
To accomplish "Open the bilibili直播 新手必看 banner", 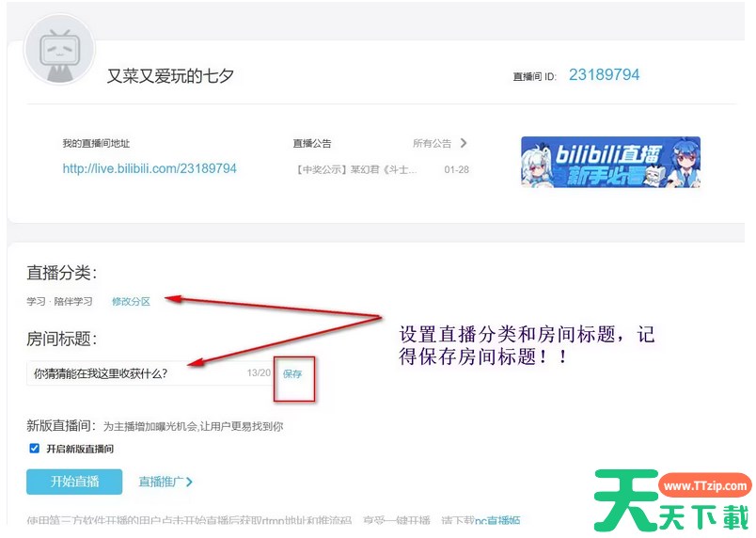I will tap(610, 162).
